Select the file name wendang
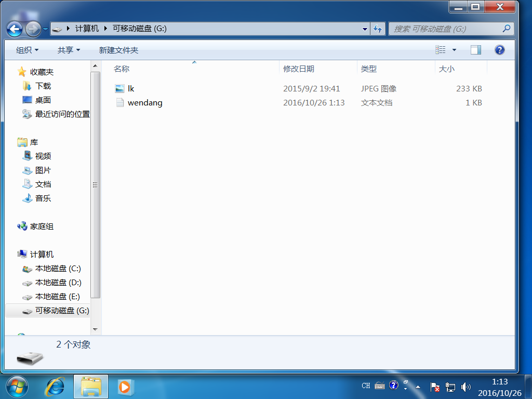The width and height of the screenshot is (532, 399). [145, 103]
